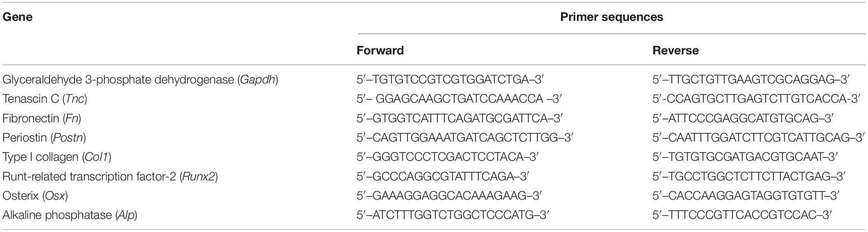The height and width of the screenshot is (232, 868).
Task: Select the Forward column header
Action: pyautogui.click(x=380, y=50)
